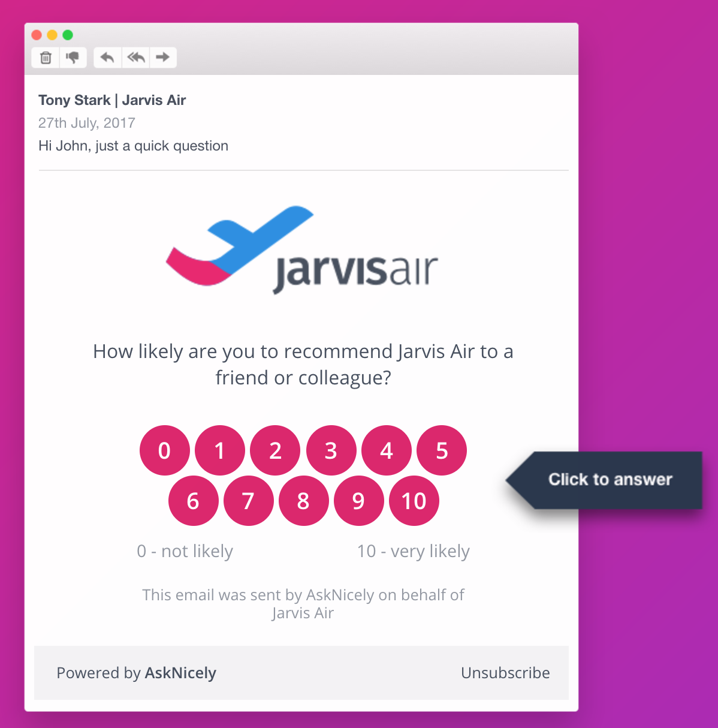Screen dimensions: 718x728
Task: Click the reply-all double arrow icon
Action: pos(136,58)
